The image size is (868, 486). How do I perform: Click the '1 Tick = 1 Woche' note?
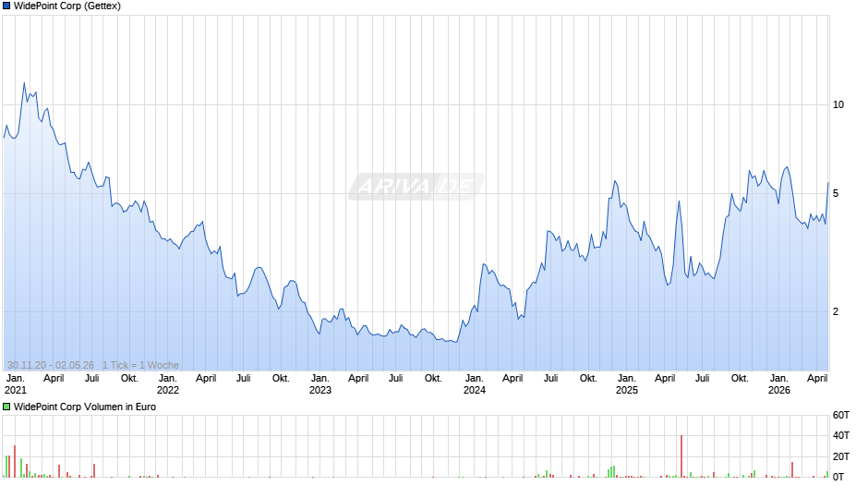[140, 365]
